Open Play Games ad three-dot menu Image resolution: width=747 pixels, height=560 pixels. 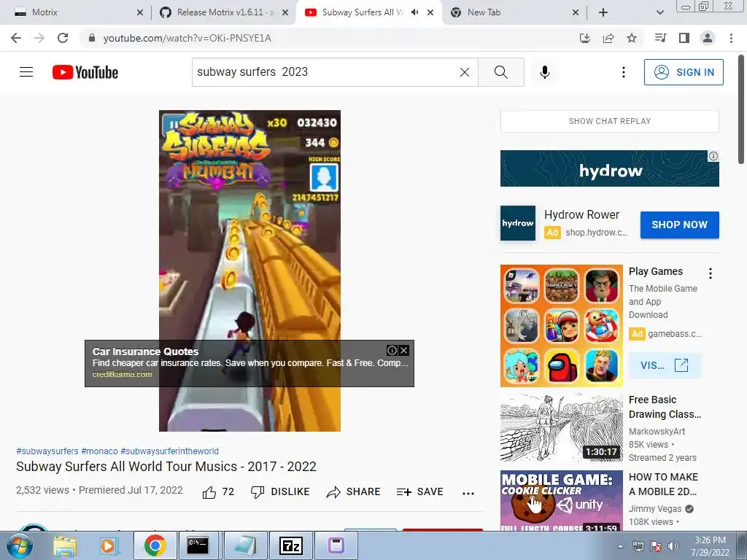[711, 273]
